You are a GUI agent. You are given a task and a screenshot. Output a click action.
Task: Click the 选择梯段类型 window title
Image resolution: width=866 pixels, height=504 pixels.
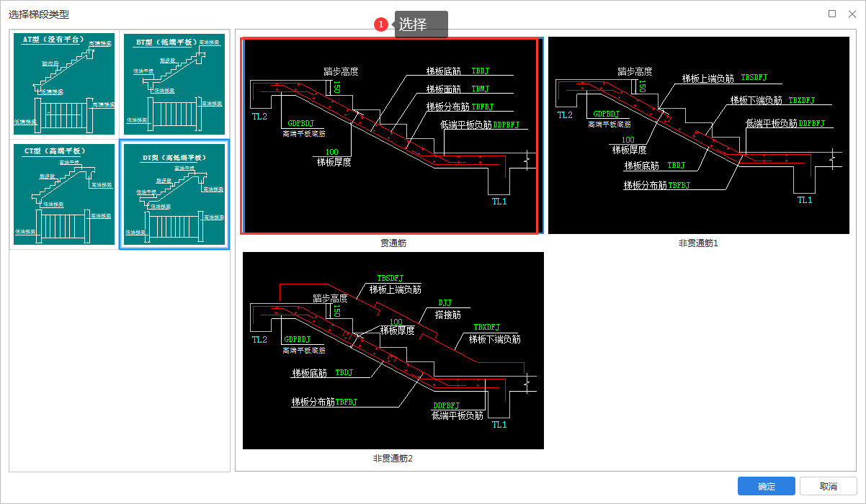pyautogui.click(x=39, y=14)
